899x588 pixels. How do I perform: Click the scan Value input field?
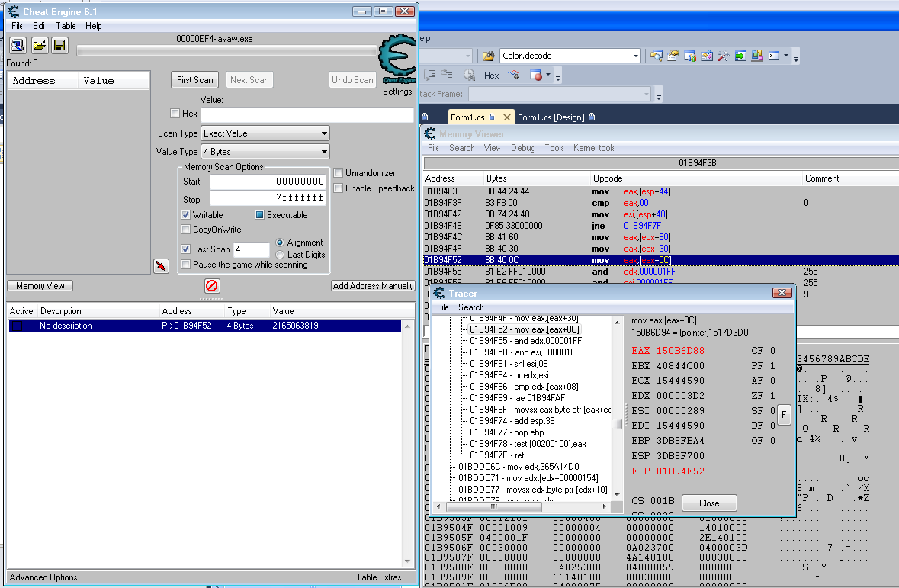click(307, 114)
